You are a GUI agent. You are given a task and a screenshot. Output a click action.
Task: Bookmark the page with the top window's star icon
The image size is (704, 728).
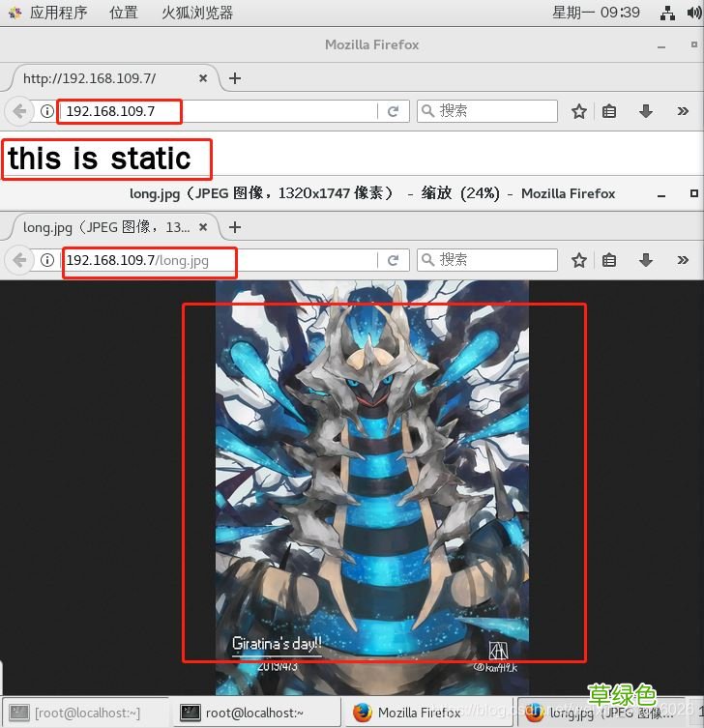point(579,112)
